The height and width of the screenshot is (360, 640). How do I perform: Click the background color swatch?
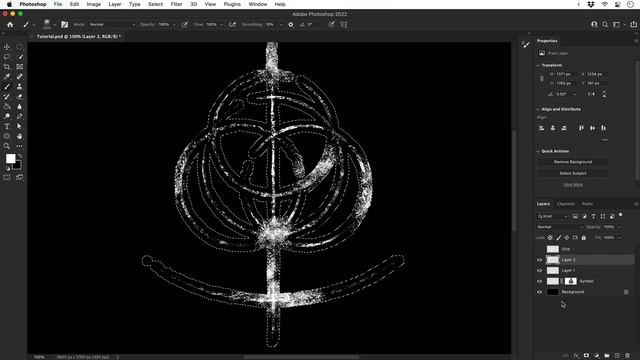(17, 165)
